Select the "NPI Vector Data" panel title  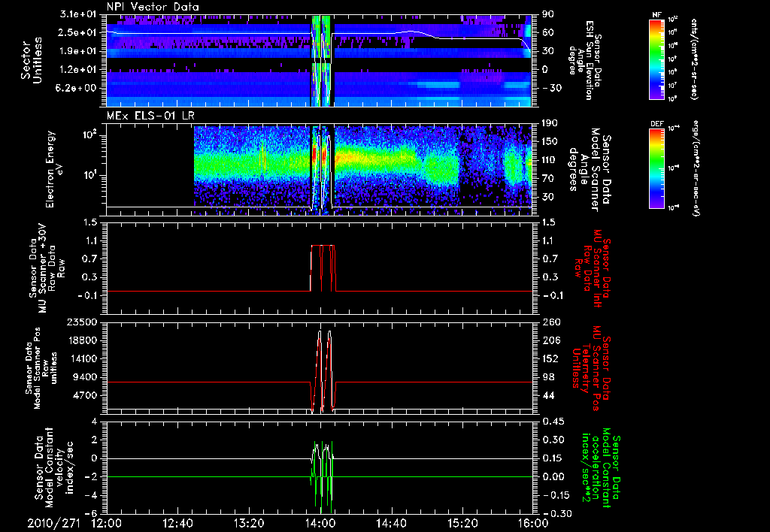point(153,7)
